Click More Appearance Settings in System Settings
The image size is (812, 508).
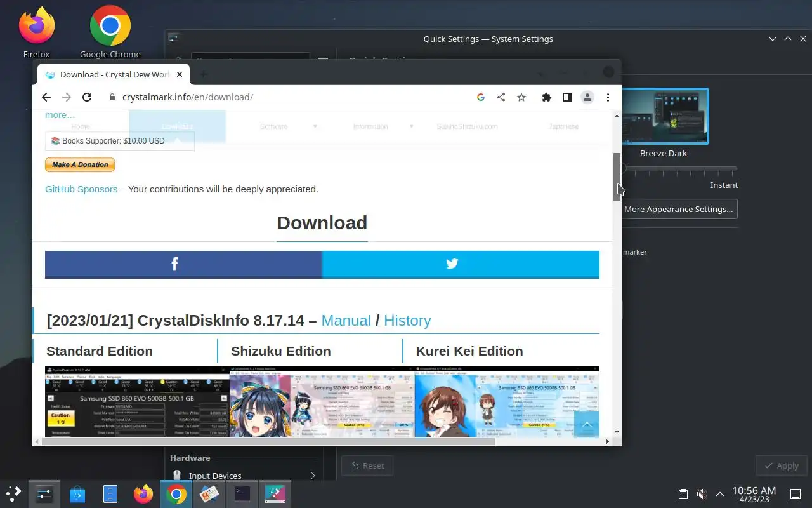(678, 209)
